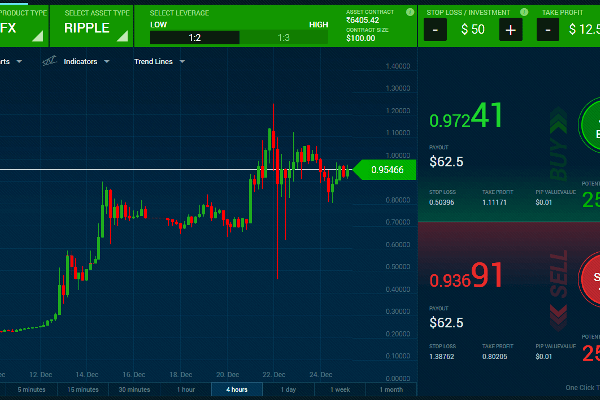Increase the stop loss investment amount
The image size is (600, 400).
510,30
